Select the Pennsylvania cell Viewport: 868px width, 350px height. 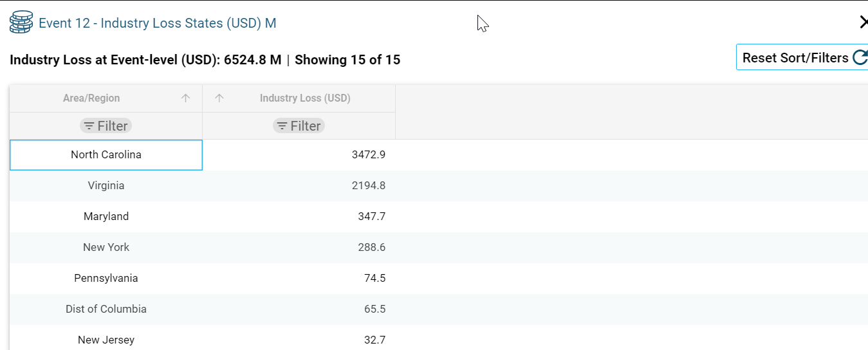106,279
